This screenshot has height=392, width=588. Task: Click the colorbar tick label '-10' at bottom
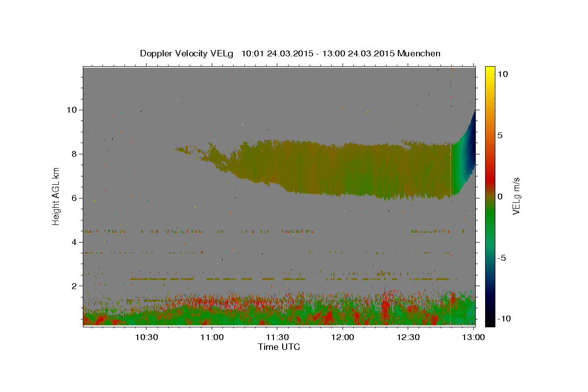coord(505,318)
